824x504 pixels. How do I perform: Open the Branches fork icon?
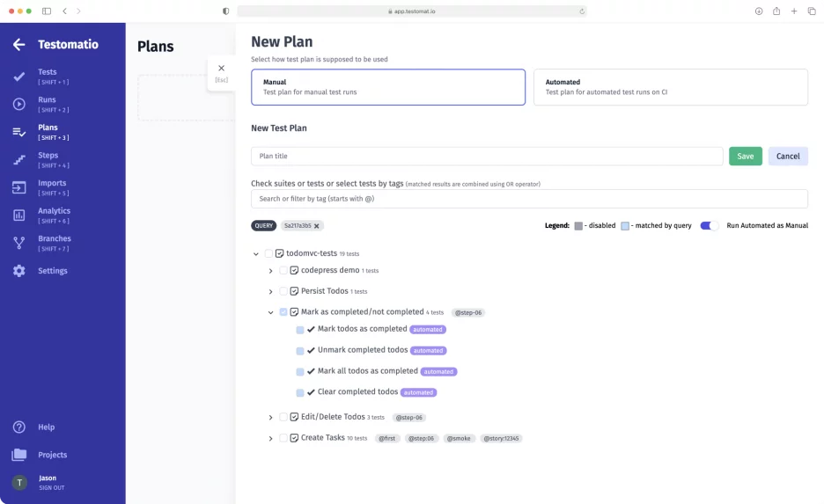pos(18,243)
